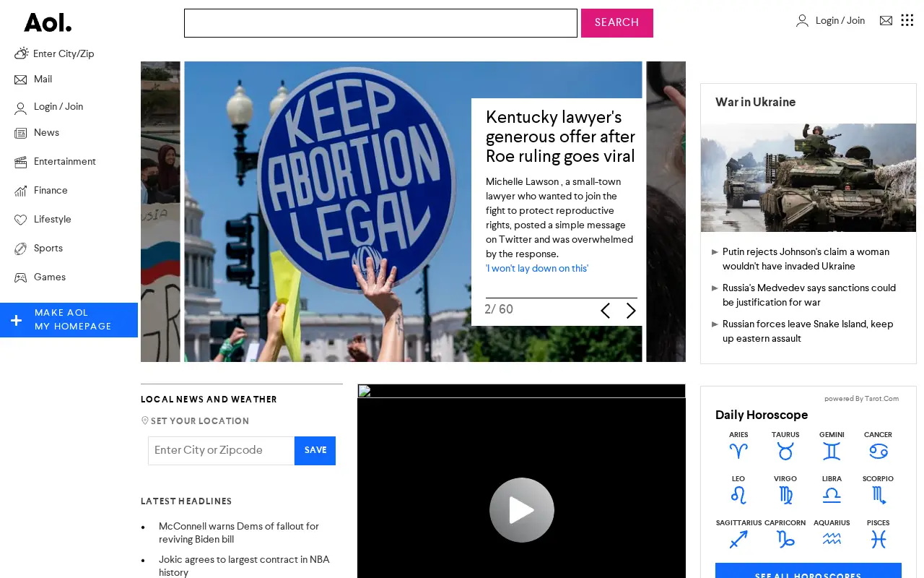Go to previous slide in carousel
This screenshot has width=924, height=578.
[x=605, y=311]
